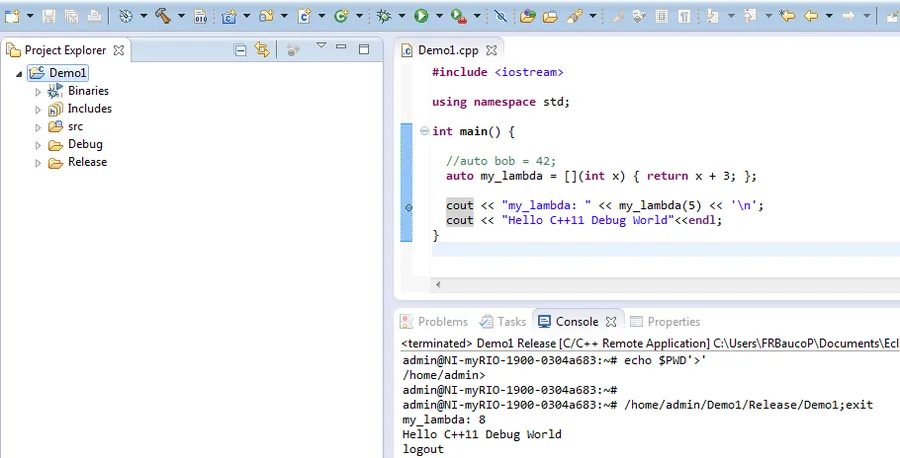The height and width of the screenshot is (458, 900).
Task: Open the Search flashlight dropdown arrow
Action: coord(592,16)
